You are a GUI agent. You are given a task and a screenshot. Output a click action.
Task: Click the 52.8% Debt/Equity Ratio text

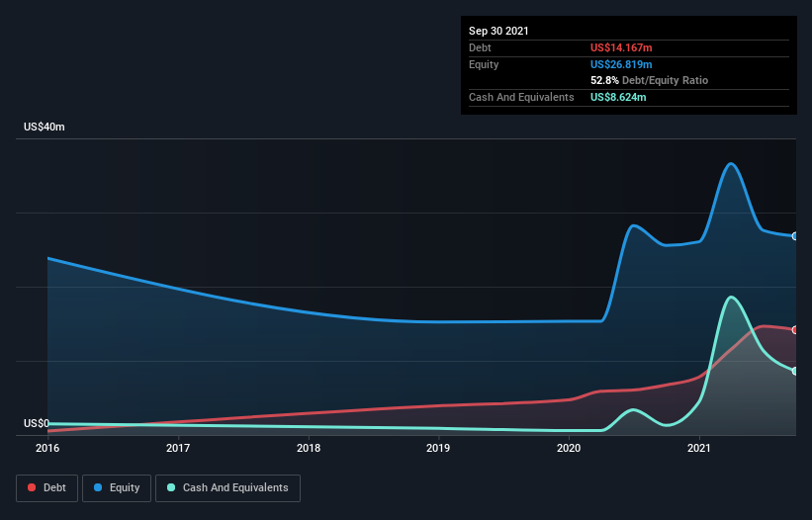tap(650, 80)
